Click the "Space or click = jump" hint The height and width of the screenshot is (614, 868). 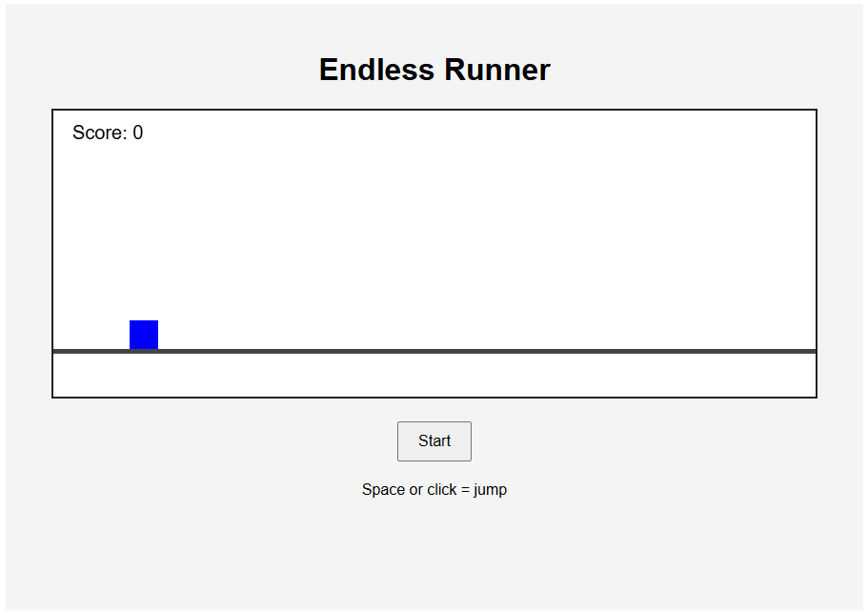tap(434, 490)
